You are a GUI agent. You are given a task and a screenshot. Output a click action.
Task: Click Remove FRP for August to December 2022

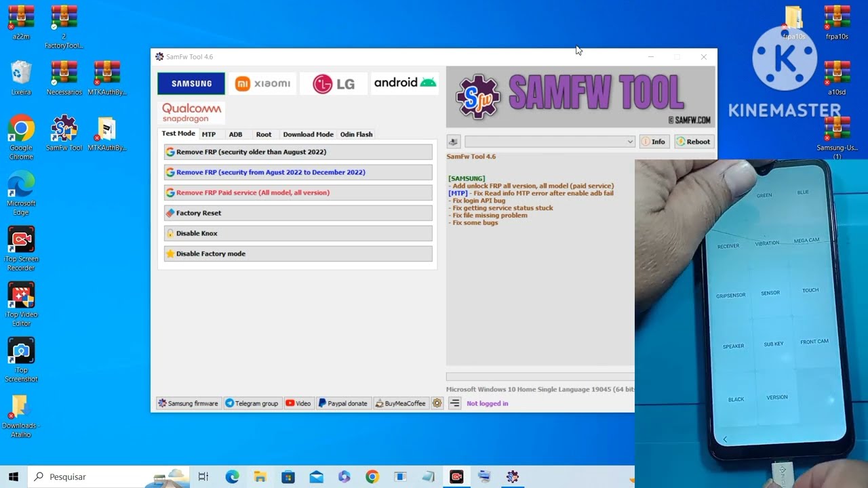(x=298, y=172)
